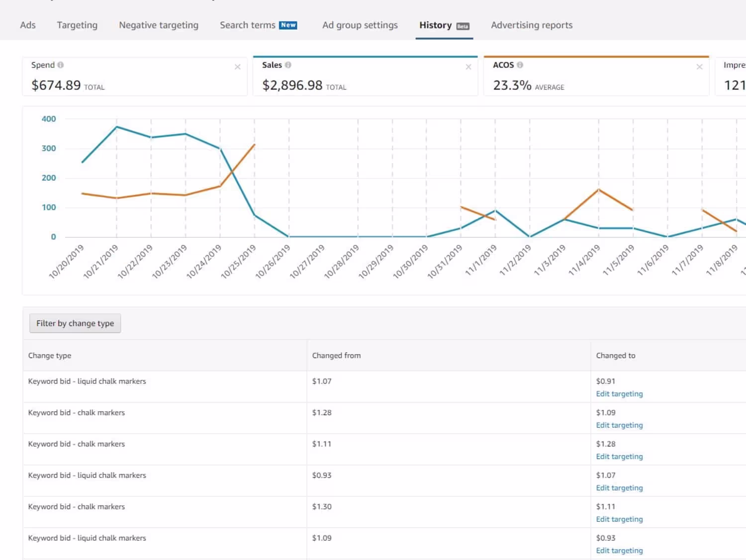Click the $1.07 Changed from value
Viewport: 746px width, 560px height.
click(x=322, y=381)
